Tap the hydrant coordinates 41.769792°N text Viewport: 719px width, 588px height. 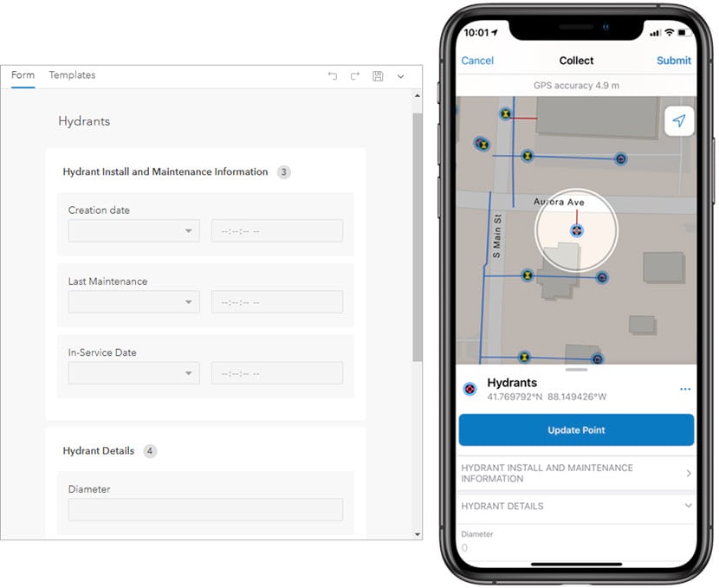[x=547, y=397]
